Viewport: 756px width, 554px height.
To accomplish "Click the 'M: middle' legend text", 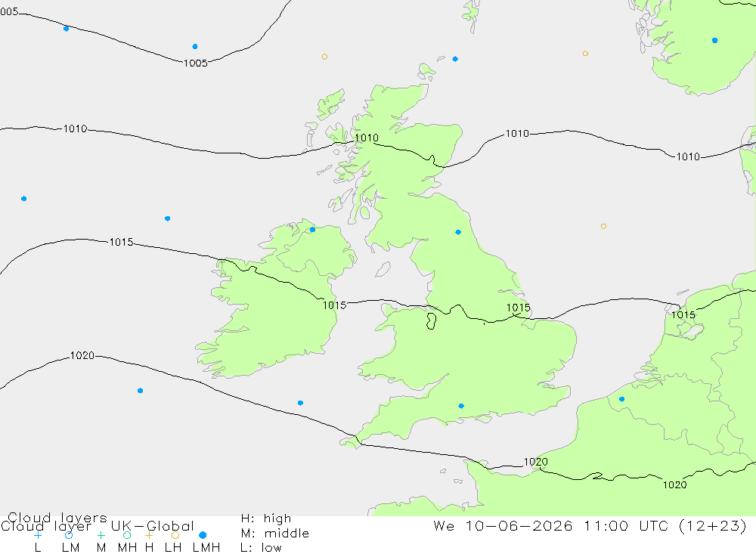I will (x=275, y=534).
